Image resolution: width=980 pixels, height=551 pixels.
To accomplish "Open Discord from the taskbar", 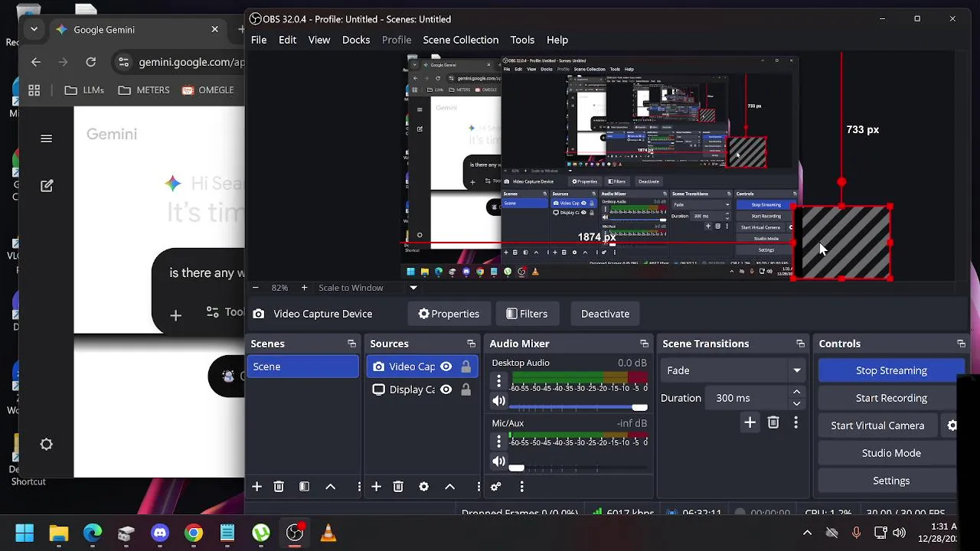I will pos(160,533).
